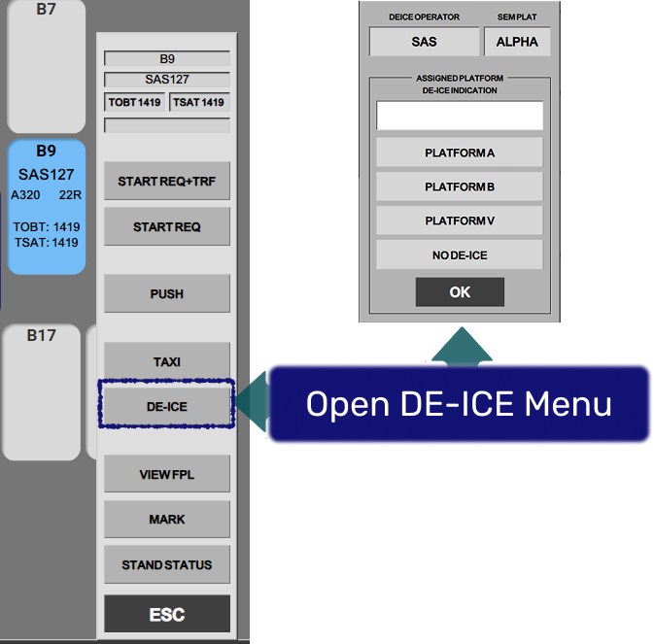The width and height of the screenshot is (654, 644).
Task: Select the empty B7 stand
Action: (47, 66)
